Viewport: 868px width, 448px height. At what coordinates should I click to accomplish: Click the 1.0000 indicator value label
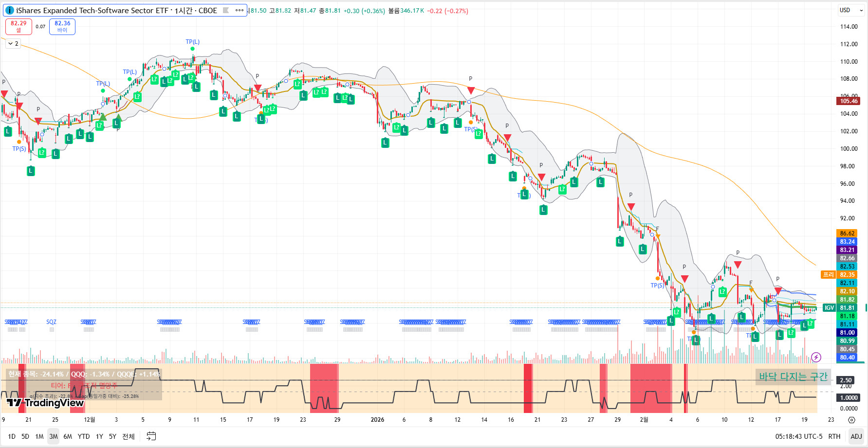pyautogui.click(x=848, y=398)
